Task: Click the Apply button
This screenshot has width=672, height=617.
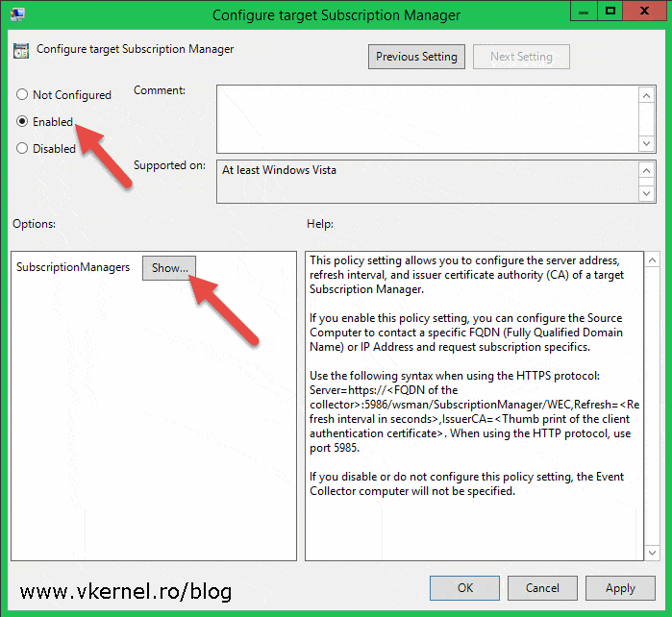Action: point(620,588)
